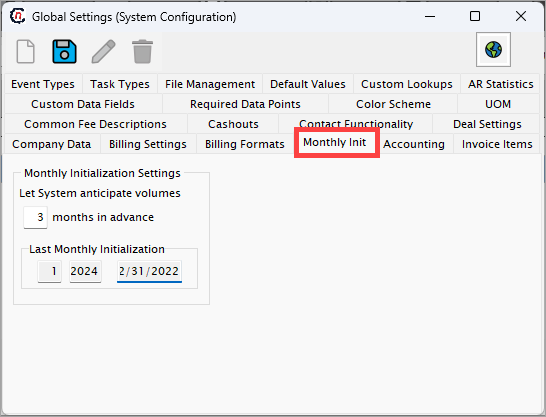Maximize the Global Settings window
The width and height of the screenshot is (546, 417).
coord(475,16)
